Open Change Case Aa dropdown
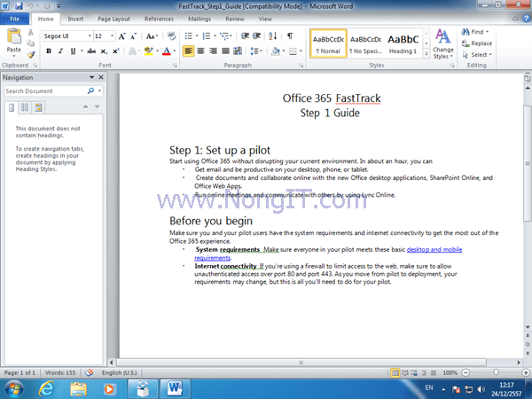532x399 pixels. (x=152, y=36)
